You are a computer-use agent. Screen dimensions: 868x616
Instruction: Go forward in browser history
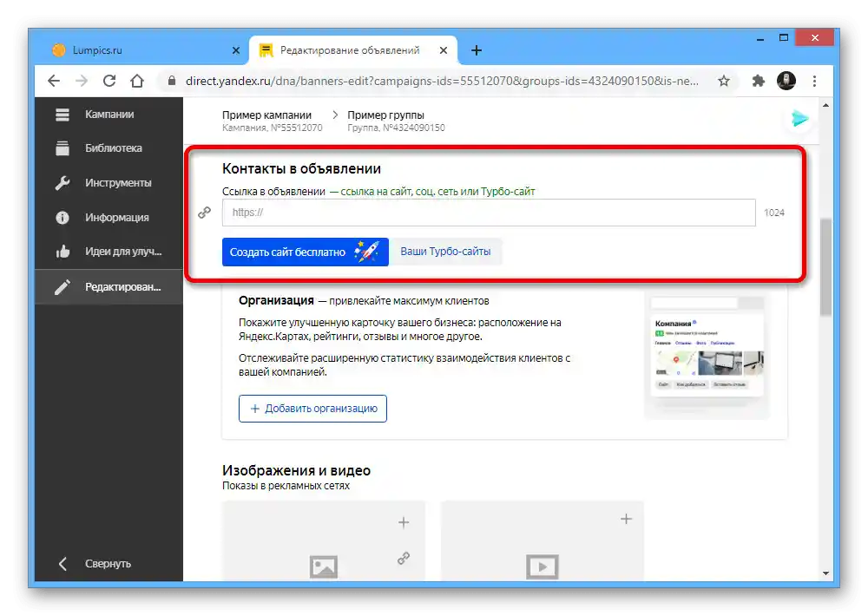(x=82, y=81)
